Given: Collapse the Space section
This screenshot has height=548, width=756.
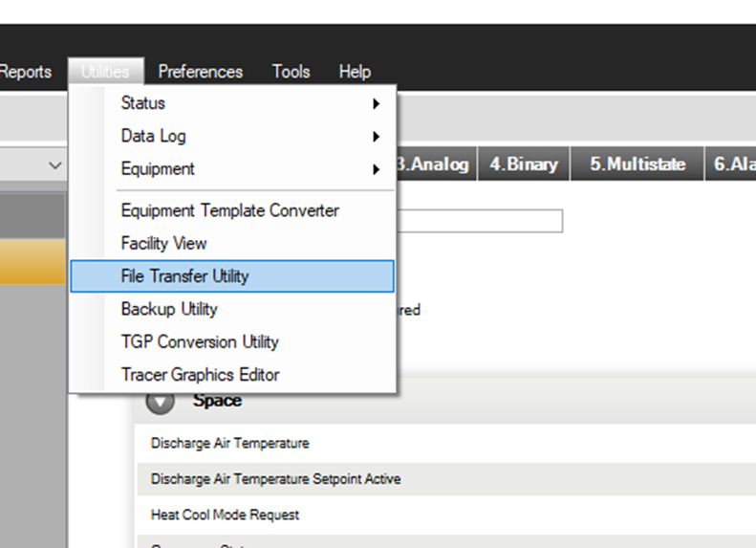Looking at the screenshot, I should point(160,402).
